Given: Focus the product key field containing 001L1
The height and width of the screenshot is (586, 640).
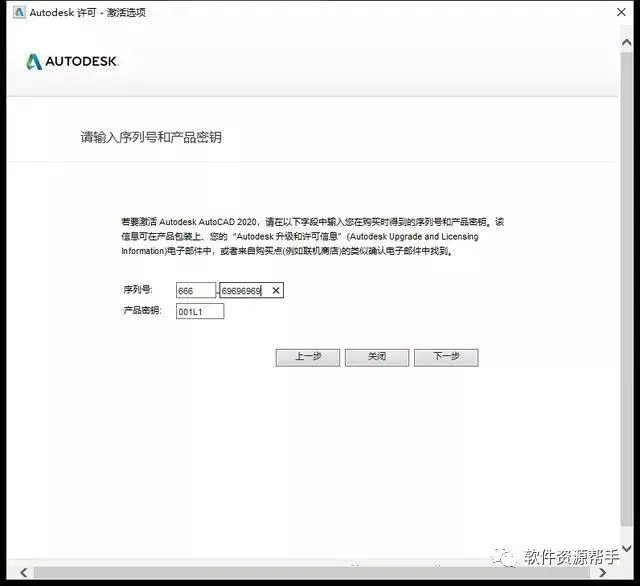Looking at the screenshot, I should [200, 311].
